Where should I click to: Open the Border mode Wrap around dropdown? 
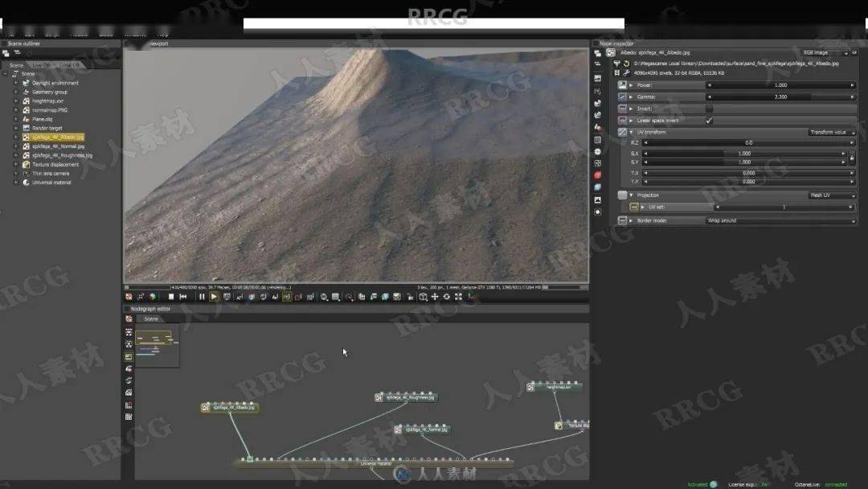point(780,220)
